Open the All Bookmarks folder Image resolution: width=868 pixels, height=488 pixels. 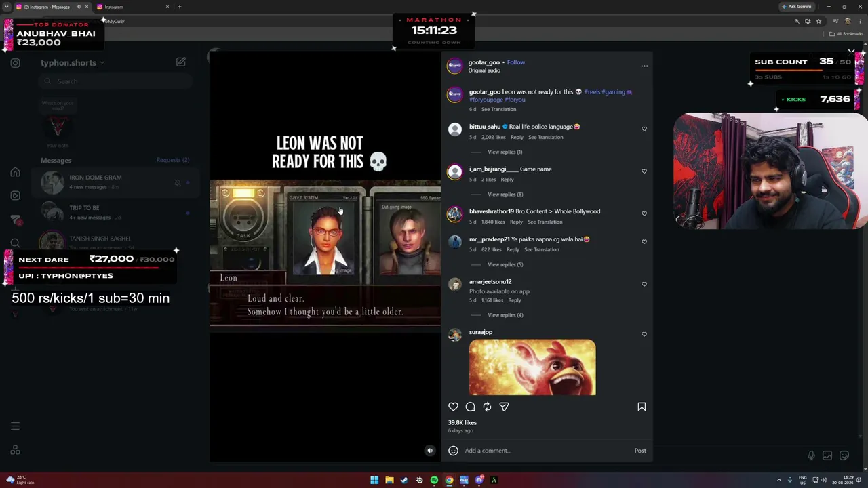[x=846, y=34]
